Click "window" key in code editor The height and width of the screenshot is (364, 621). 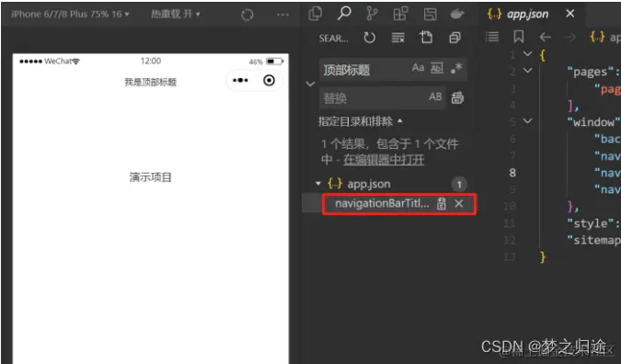click(x=592, y=122)
